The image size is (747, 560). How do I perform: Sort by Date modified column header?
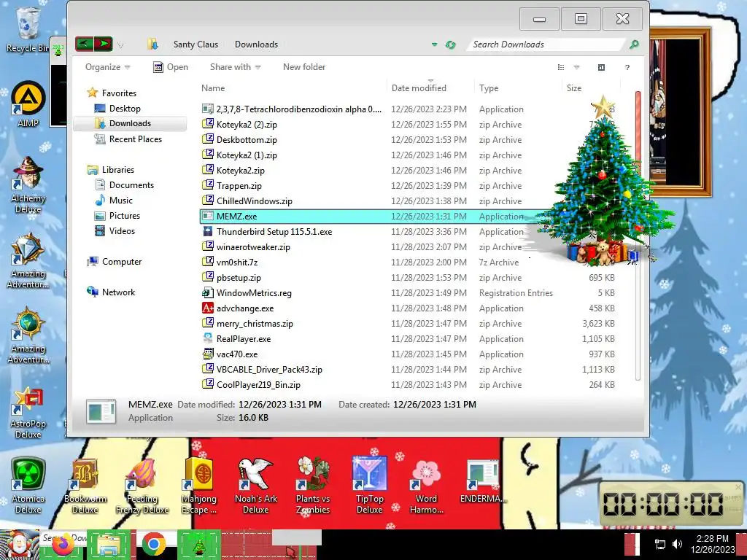pos(419,88)
